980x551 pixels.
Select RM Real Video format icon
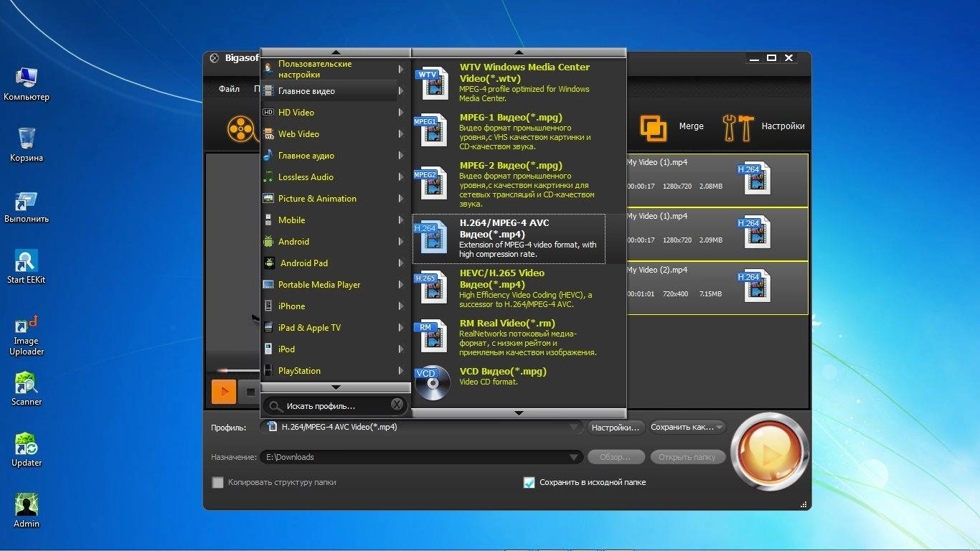[x=432, y=336]
